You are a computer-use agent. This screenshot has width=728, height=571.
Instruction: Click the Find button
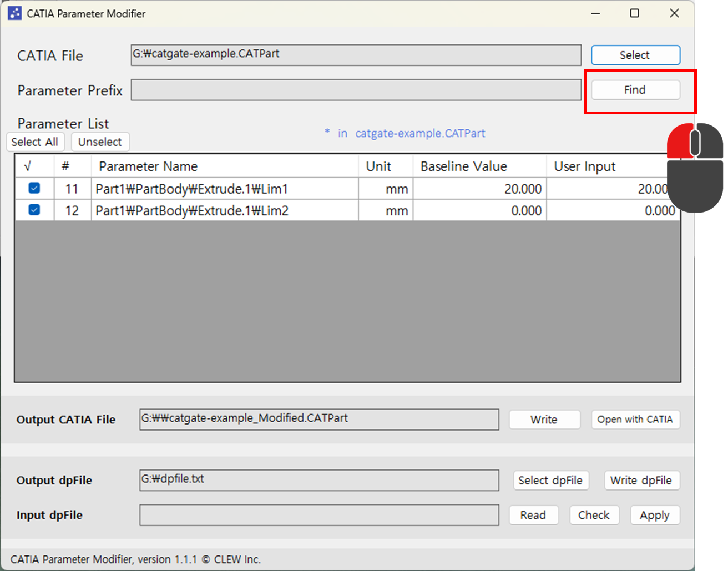(635, 90)
